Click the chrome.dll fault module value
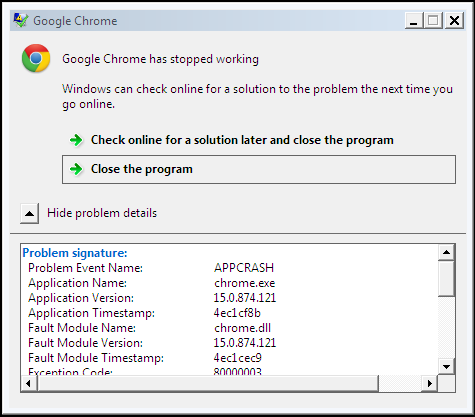Image resolution: width=475 pixels, height=417 pixels. pos(242,328)
